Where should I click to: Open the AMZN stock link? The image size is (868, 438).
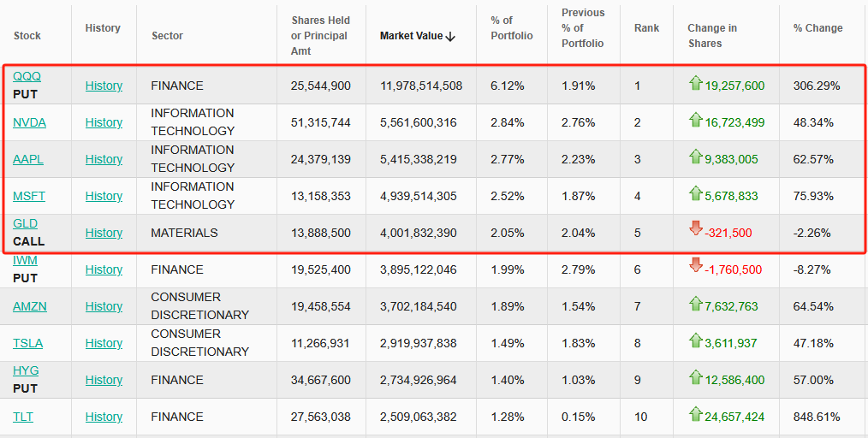(x=30, y=306)
